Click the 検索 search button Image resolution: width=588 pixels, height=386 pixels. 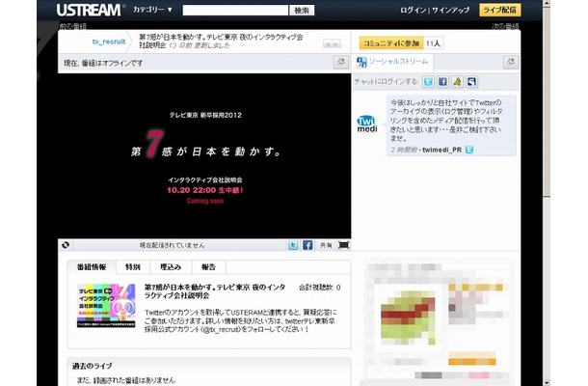click(x=302, y=11)
